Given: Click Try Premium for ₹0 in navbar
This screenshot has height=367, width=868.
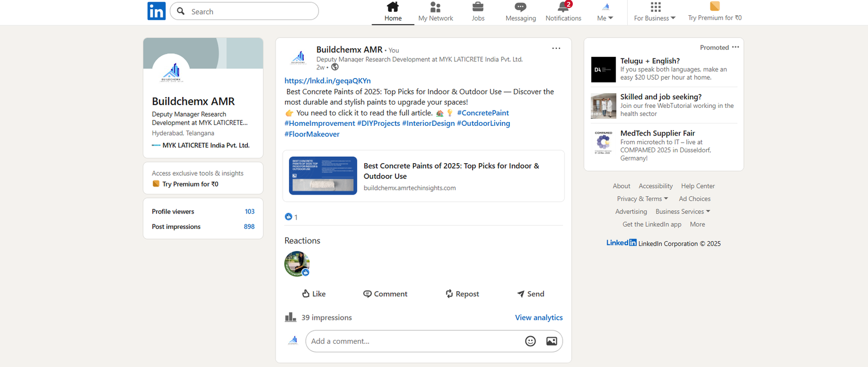Looking at the screenshot, I should (x=714, y=12).
